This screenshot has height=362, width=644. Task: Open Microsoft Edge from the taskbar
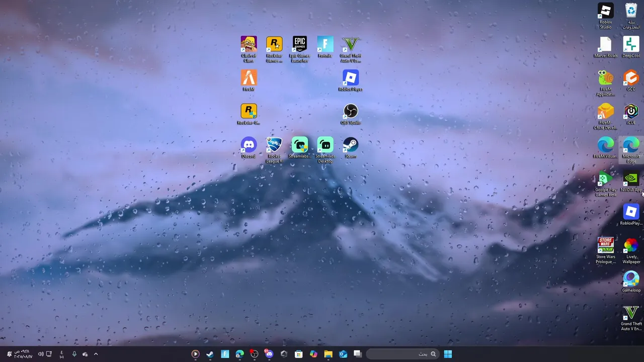tap(239, 354)
